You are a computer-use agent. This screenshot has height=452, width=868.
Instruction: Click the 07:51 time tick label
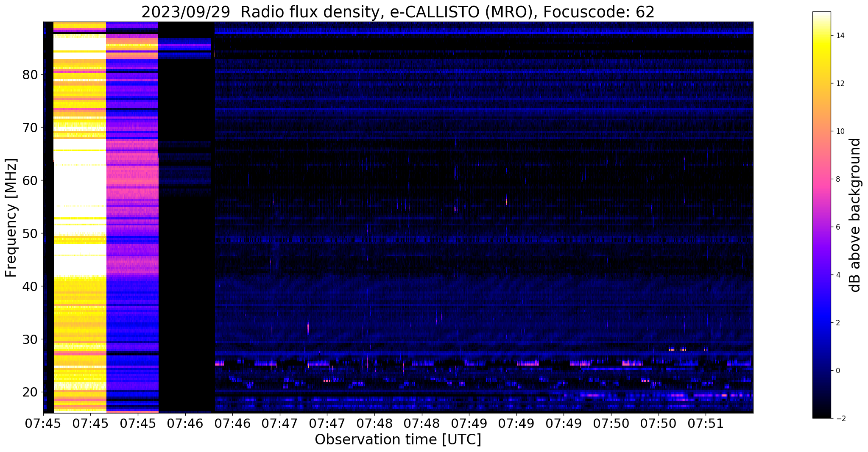click(706, 423)
